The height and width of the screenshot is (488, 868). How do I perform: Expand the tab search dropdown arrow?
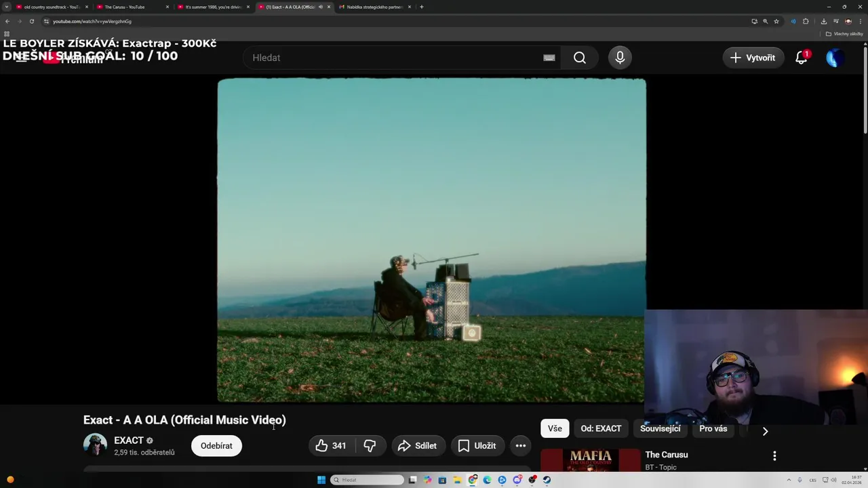(x=7, y=7)
